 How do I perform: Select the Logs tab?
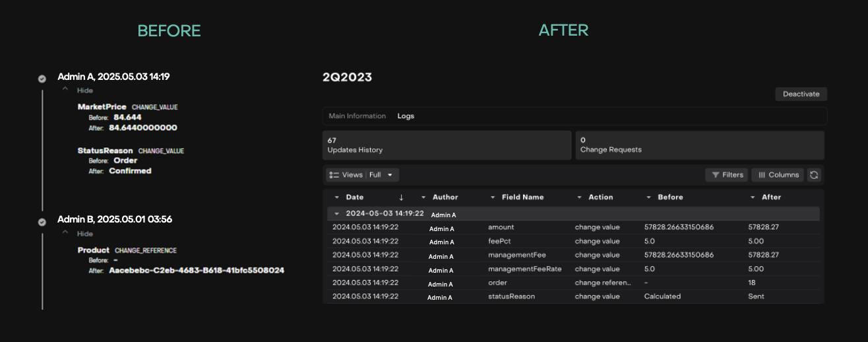[x=406, y=116]
